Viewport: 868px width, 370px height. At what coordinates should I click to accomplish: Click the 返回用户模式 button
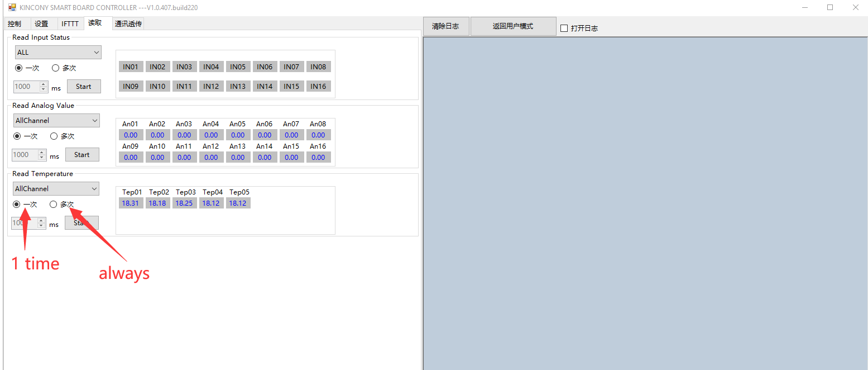512,26
